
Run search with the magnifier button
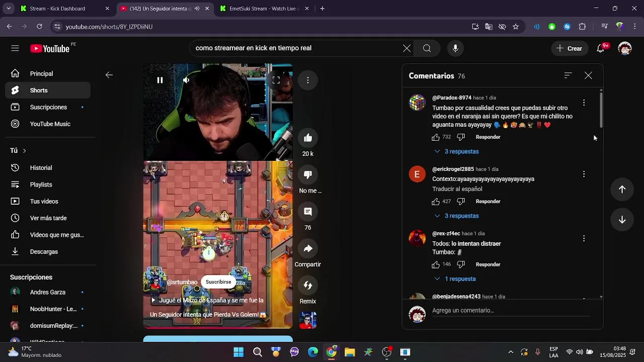tap(427, 48)
